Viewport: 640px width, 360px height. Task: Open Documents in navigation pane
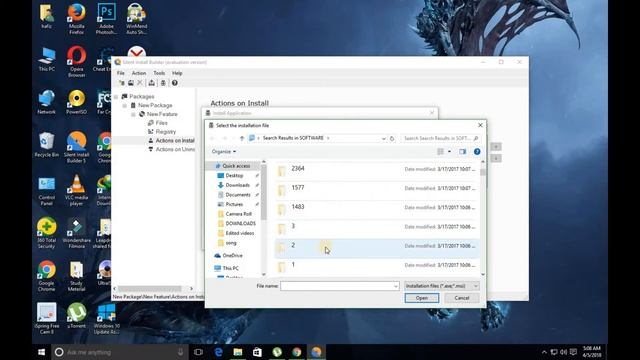(x=234, y=195)
